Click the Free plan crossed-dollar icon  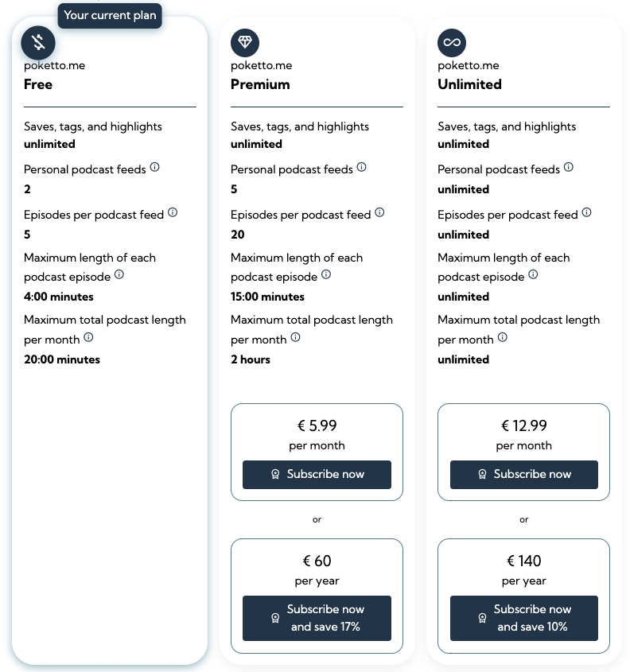pos(38,42)
